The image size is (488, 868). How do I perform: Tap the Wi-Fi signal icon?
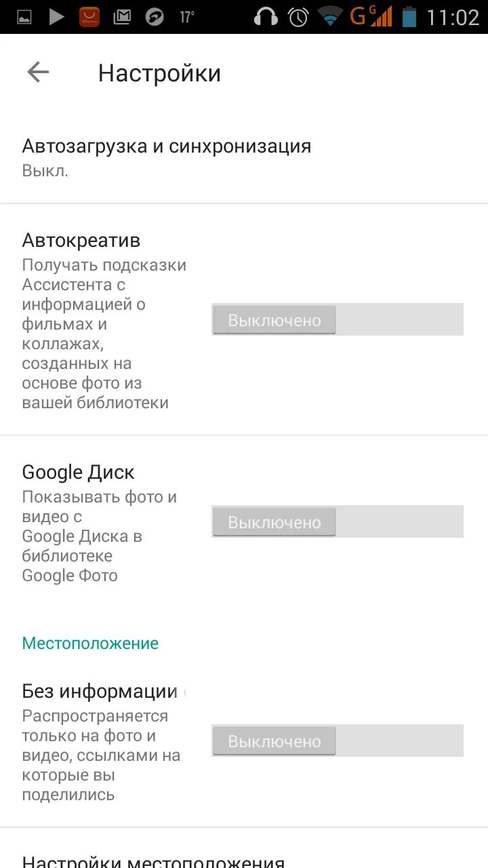[331, 16]
